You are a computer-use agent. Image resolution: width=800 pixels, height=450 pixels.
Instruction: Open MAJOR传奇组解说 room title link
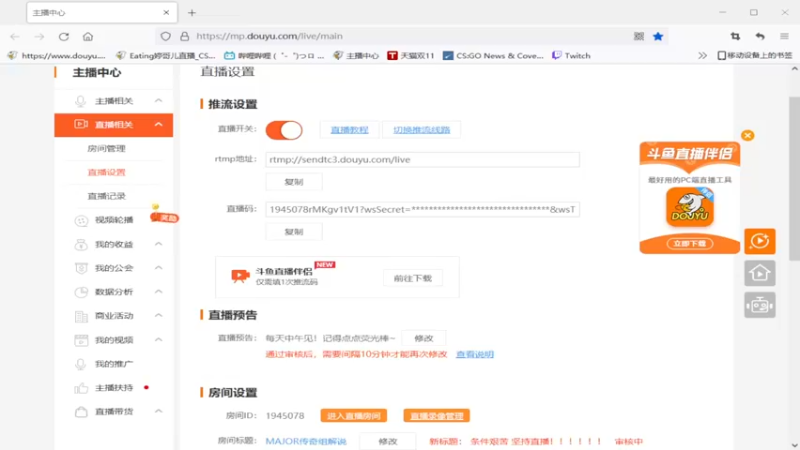point(306,441)
